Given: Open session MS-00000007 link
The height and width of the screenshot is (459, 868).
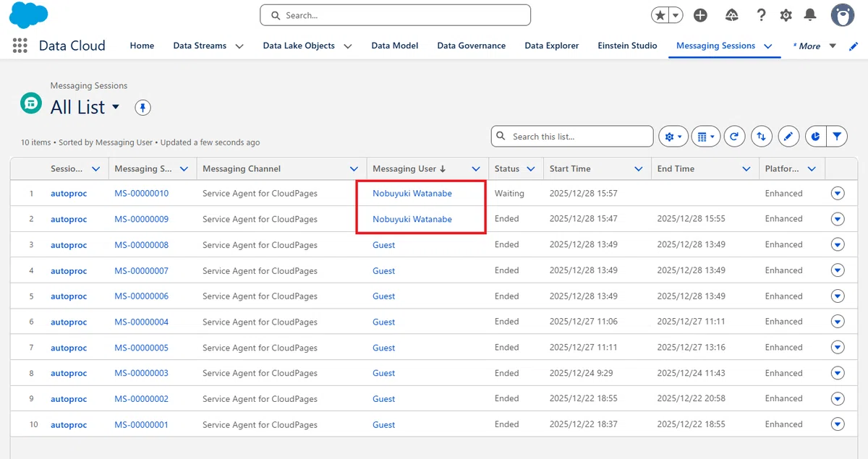Looking at the screenshot, I should tap(142, 271).
